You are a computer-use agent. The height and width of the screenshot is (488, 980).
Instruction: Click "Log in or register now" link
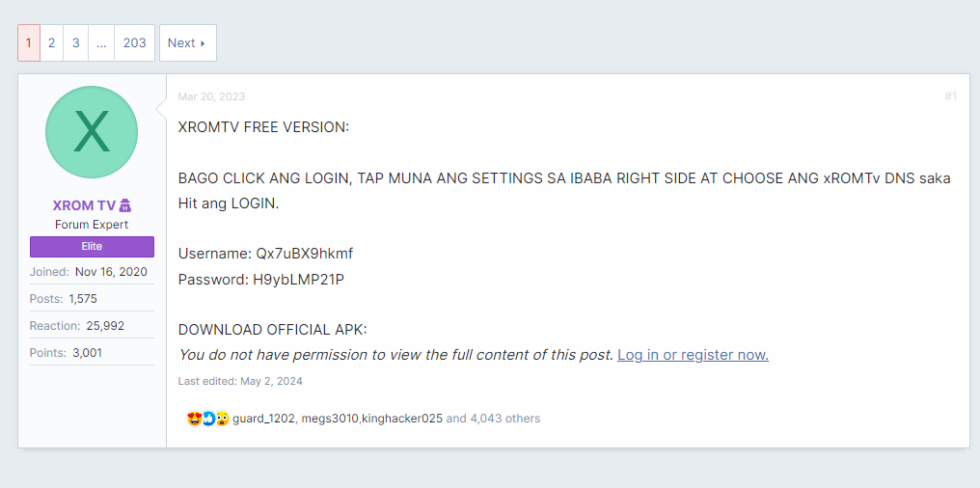[x=693, y=355]
